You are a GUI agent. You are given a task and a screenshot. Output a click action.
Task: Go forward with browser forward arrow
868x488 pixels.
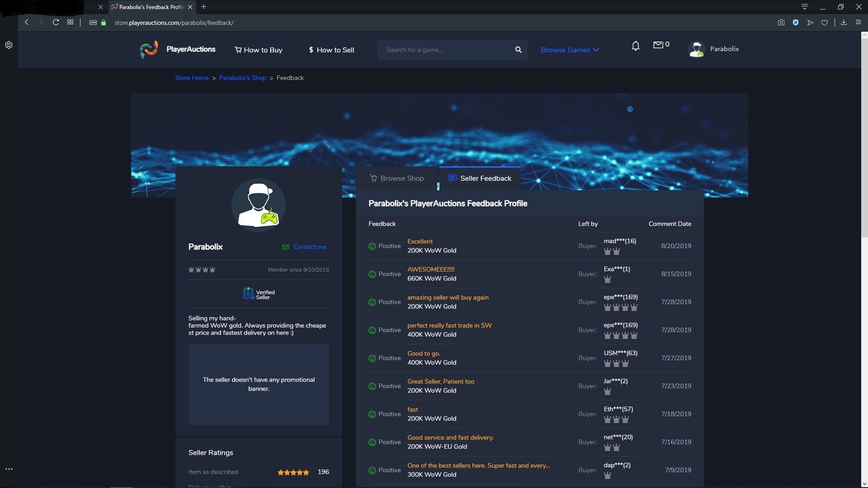[41, 22]
